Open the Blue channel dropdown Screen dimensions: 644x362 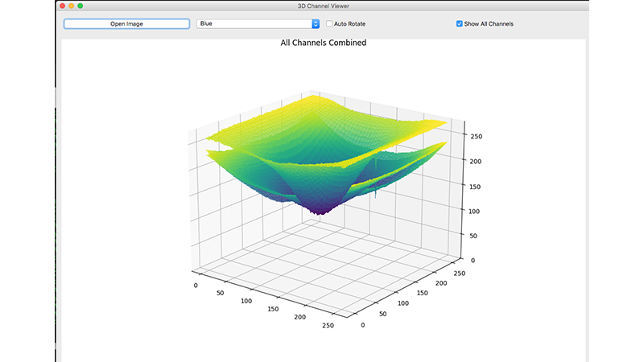tap(258, 24)
